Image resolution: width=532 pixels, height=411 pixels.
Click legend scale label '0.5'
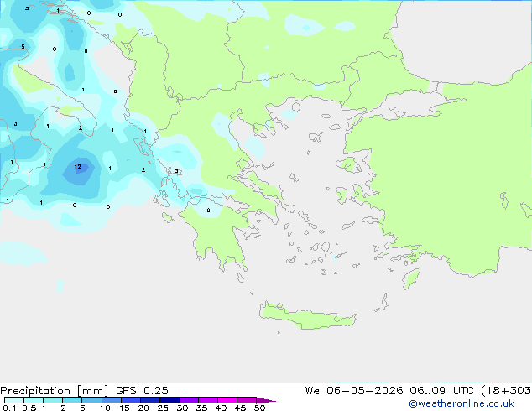pyautogui.click(x=29, y=408)
